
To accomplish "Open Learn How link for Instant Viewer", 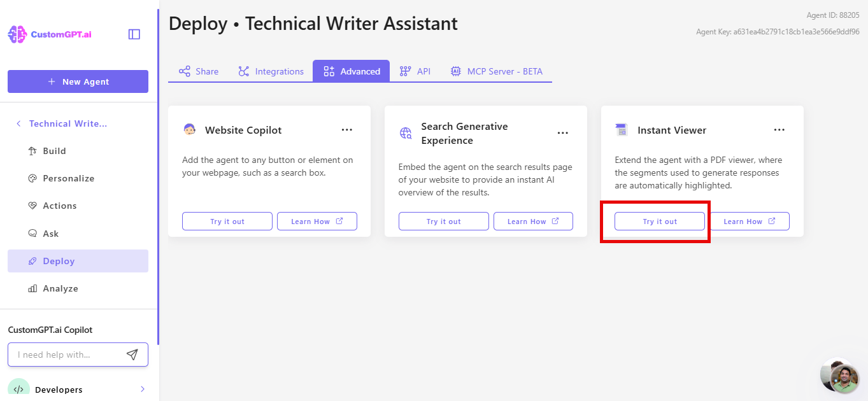I will (750, 222).
